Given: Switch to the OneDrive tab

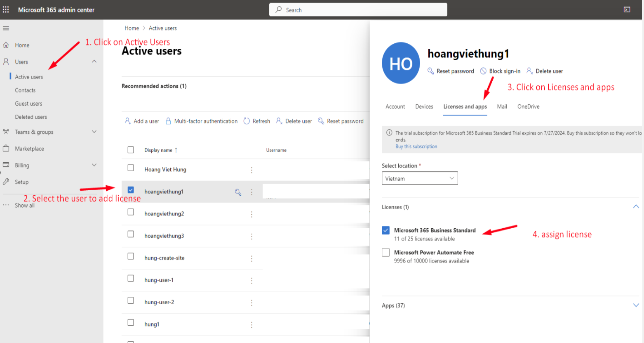Looking at the screenshot, I should (528, 106).
